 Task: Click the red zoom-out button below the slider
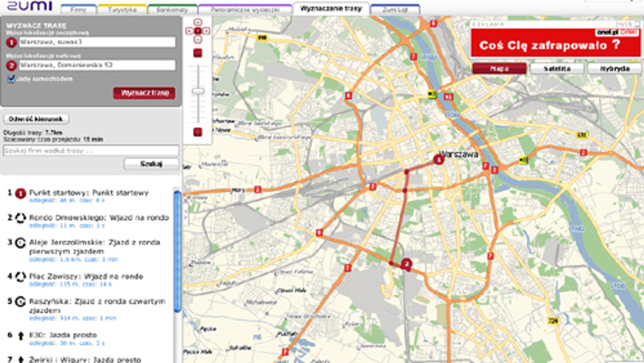point(198,132)
